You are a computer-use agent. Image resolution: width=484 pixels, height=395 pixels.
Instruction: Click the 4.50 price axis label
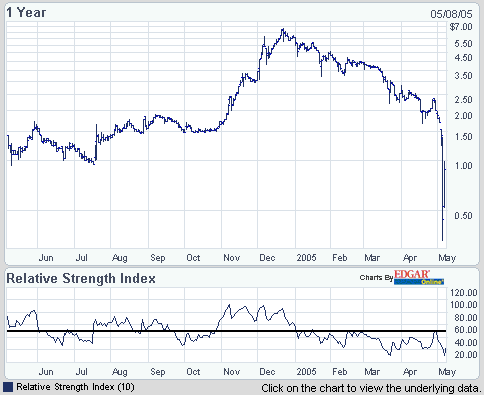(464, 58)
